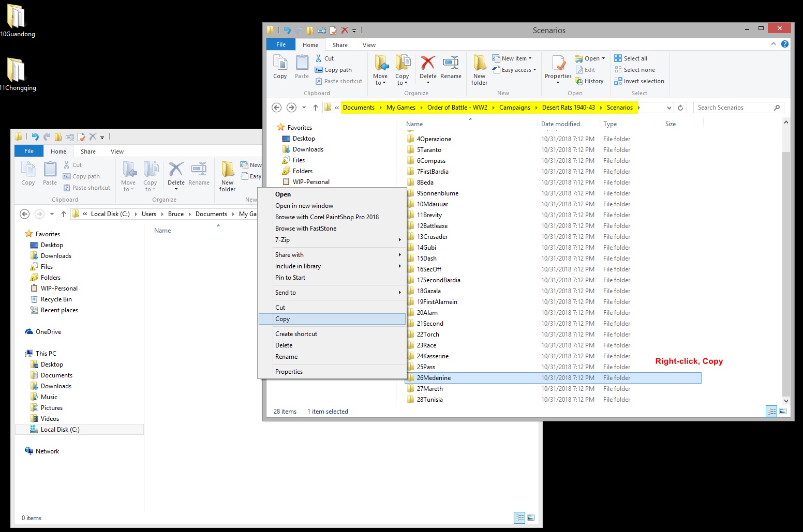Click the Search Scenarios input field

pyautogui.click(x=734, y=108)
